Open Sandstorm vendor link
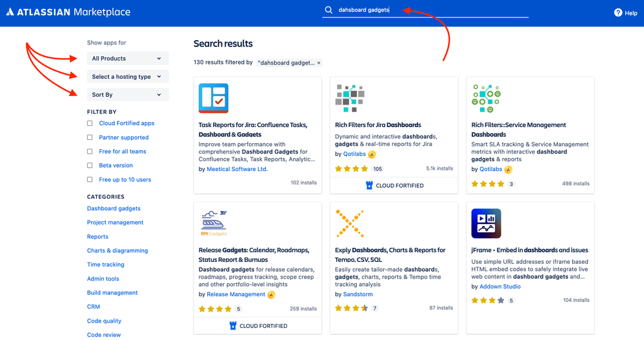 (357, 294)
